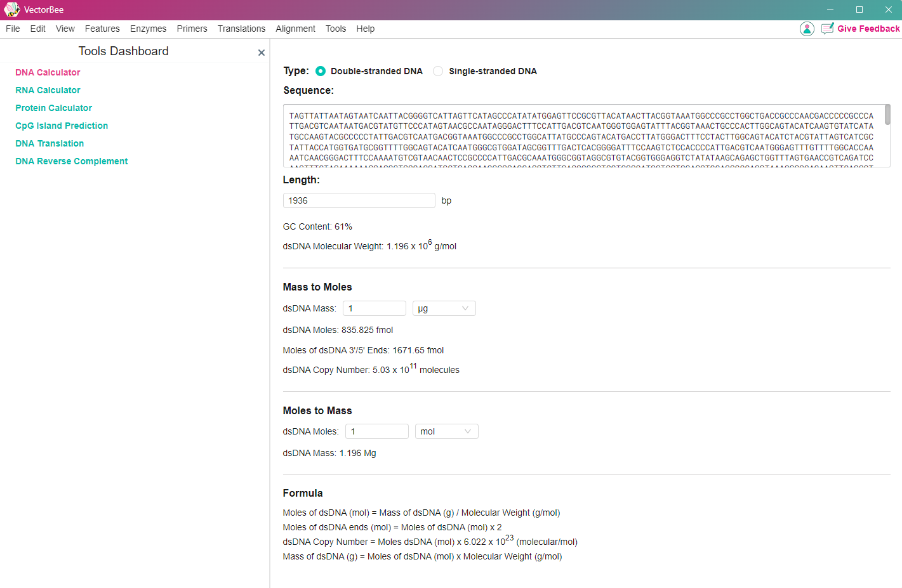The width and height of the screenshot is (902, 588).
Task: Click the Give Feedback notepad icon
Action: pyautogui.click(x=827, y=29)
